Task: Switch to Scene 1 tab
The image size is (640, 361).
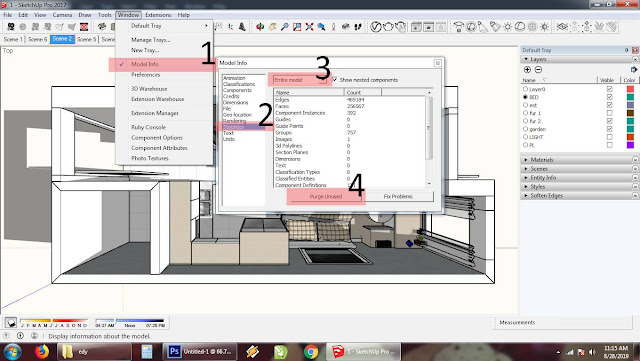Action: (x=13, y=39)
